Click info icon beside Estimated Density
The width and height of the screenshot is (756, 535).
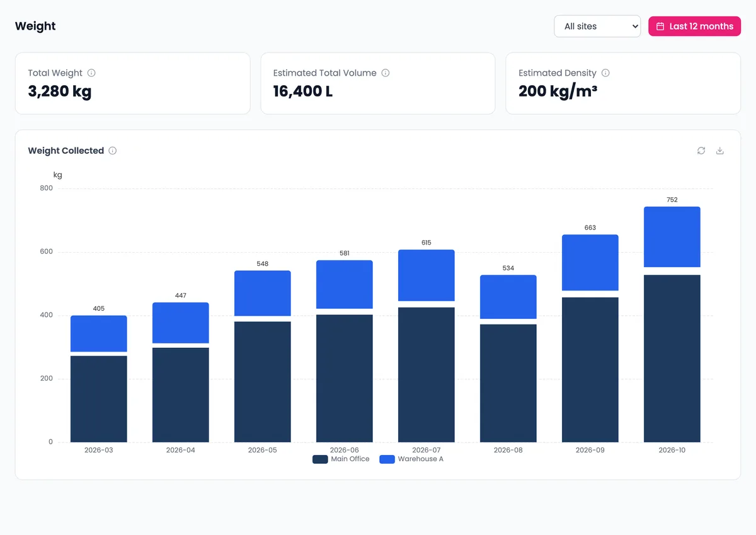click(605, 73)
